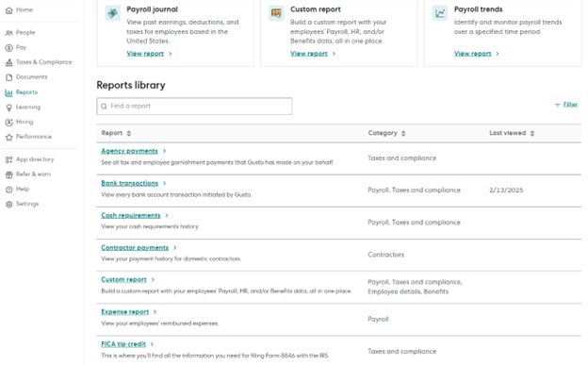The height and width of the screenshot is (365, 588).
Task: Select Reports in the sidebar
Action: [x=26, y=92]
